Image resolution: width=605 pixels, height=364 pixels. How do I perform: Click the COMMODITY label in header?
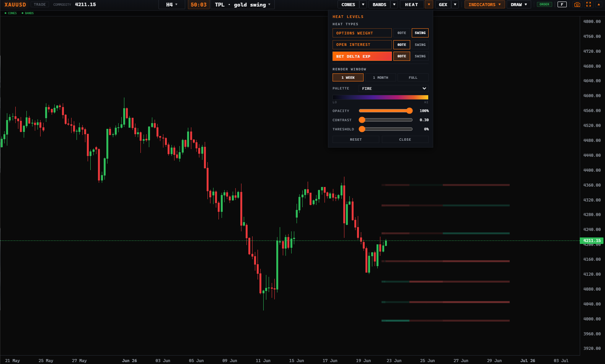[x=62, y=5]
